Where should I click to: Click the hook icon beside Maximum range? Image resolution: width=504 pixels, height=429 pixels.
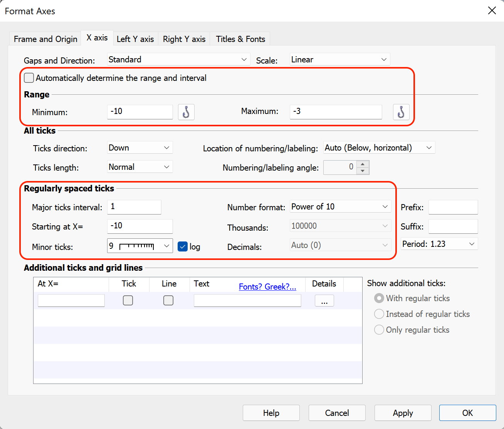[x=401, y=112]
